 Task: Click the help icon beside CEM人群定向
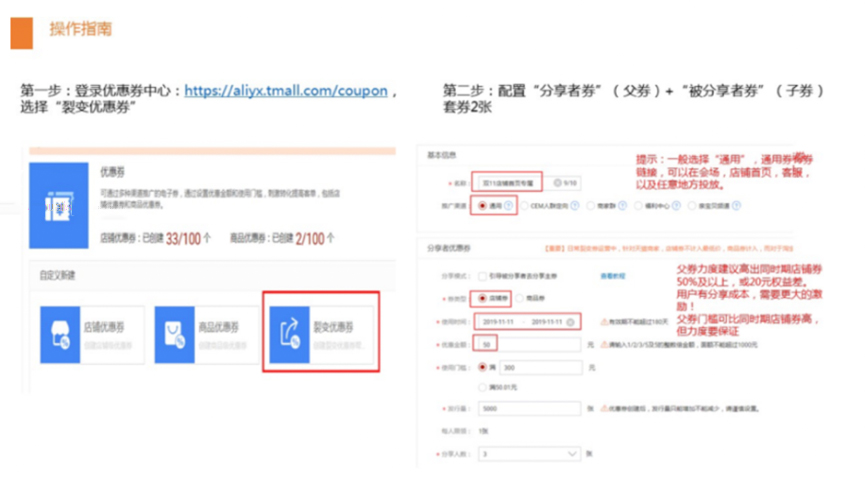575,205
